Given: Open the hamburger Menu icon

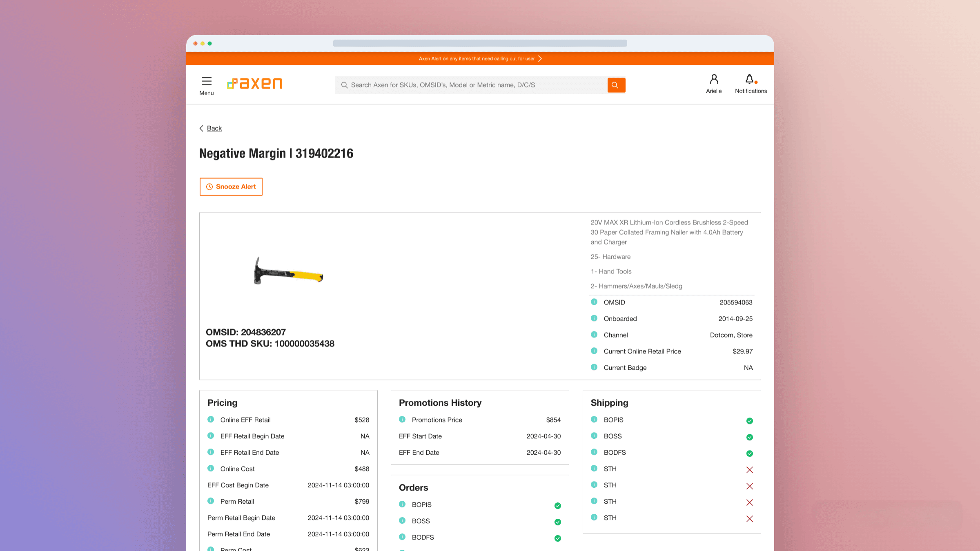Looking at the screenshot, I should point(207,81).
